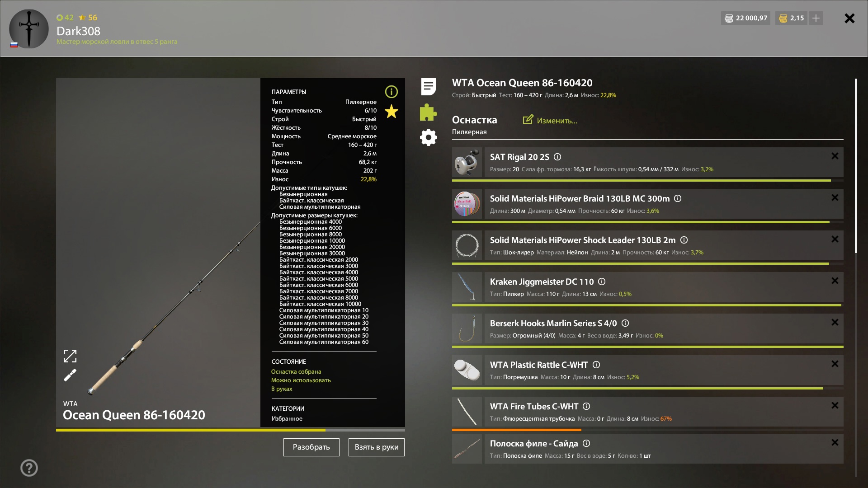
Task: Remove the WTA Fire Tubes C-WHT
Action: click(835, 405)
